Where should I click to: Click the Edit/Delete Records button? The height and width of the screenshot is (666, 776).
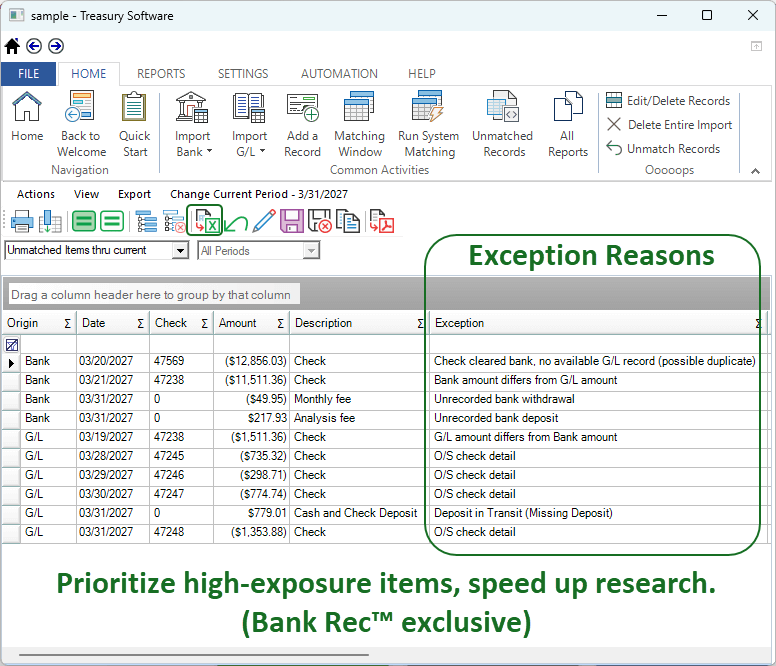[x=668, y=101]
